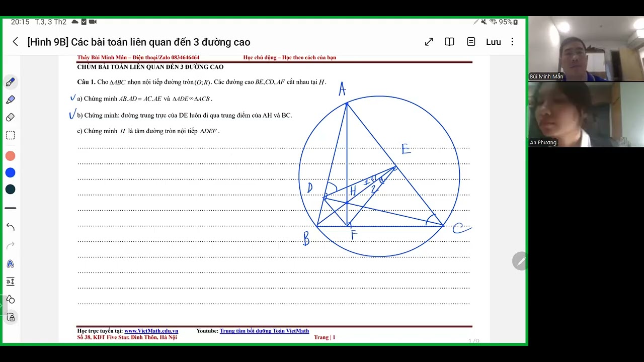644x362 pixels.
Task: Go back with the top-left arrow
Action: [15, 42]
